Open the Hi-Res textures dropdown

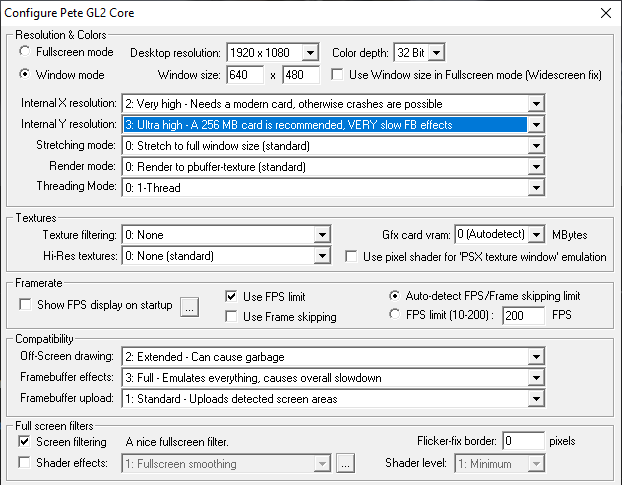click(x=226, y=256)
